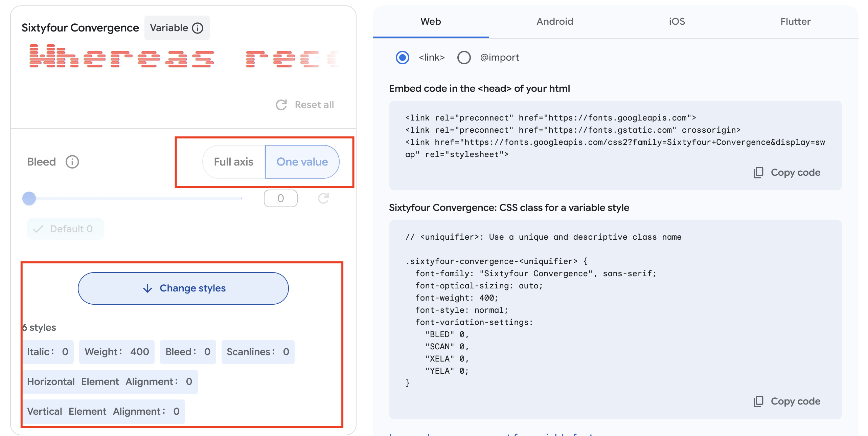Image resolution: width=868 pixels, height=436 pixels.
Task: Click the Weight: 400 style chip
Action: pyautogui.click(x=117, y=352)
